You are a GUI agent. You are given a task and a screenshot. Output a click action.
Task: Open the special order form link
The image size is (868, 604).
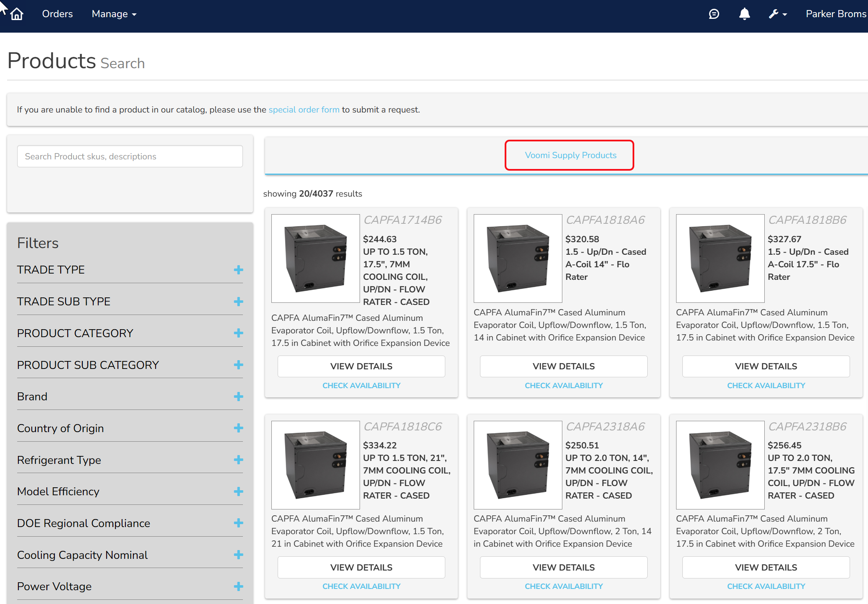coord(304,110)
